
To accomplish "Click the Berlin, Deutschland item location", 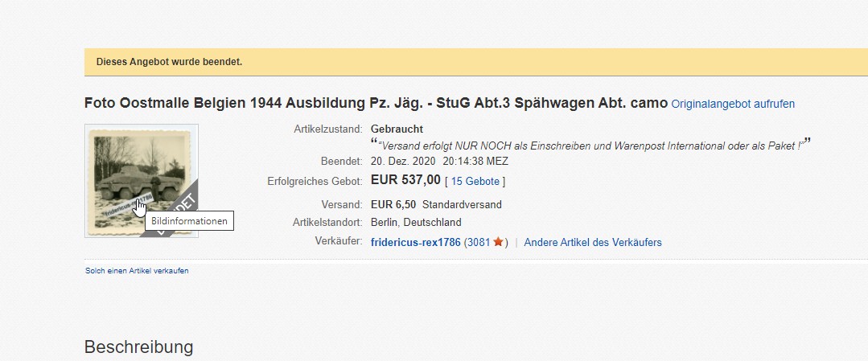I will [x=416, y=223].
